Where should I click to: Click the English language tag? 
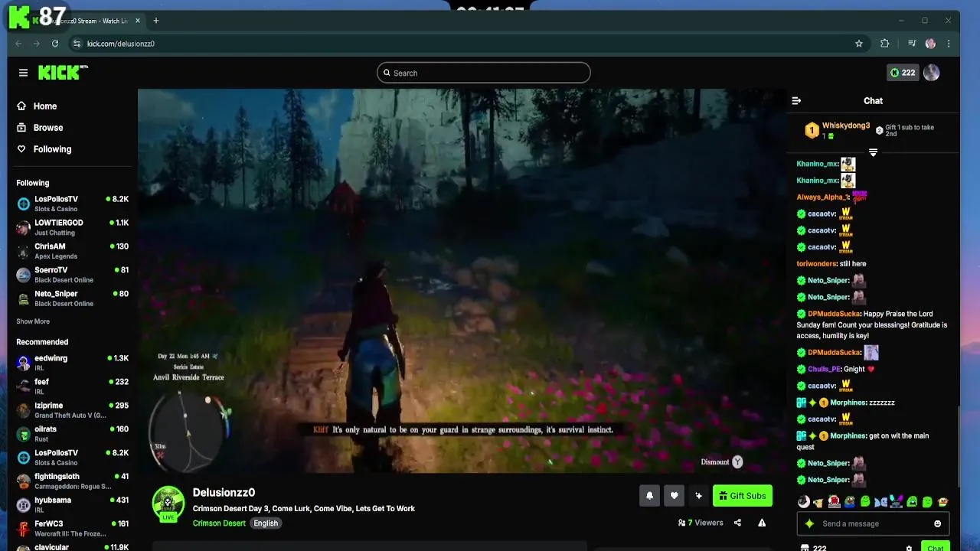266,523
